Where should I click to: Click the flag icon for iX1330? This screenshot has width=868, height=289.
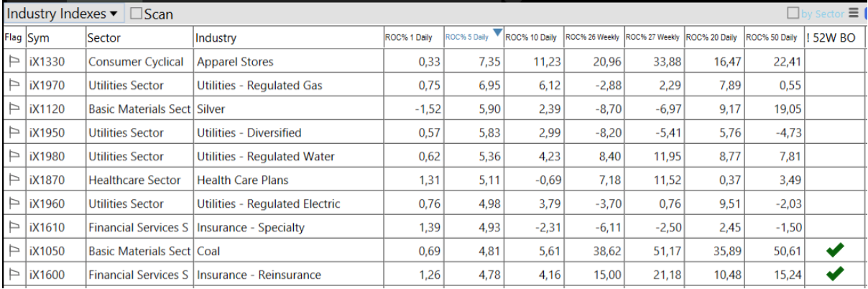point(14,62)
